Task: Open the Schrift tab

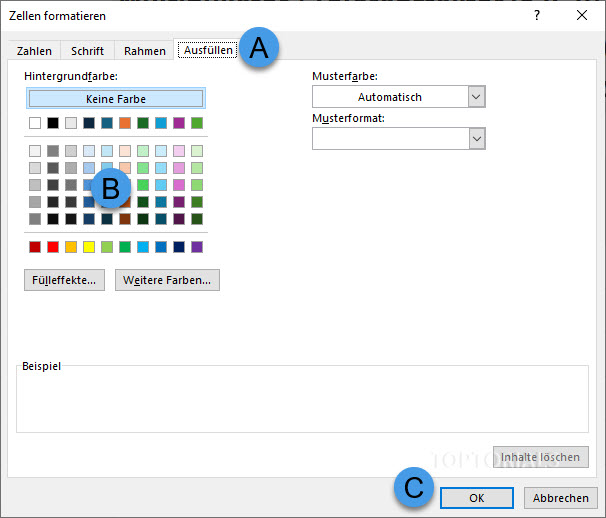Action: click(x=87, y=51)
